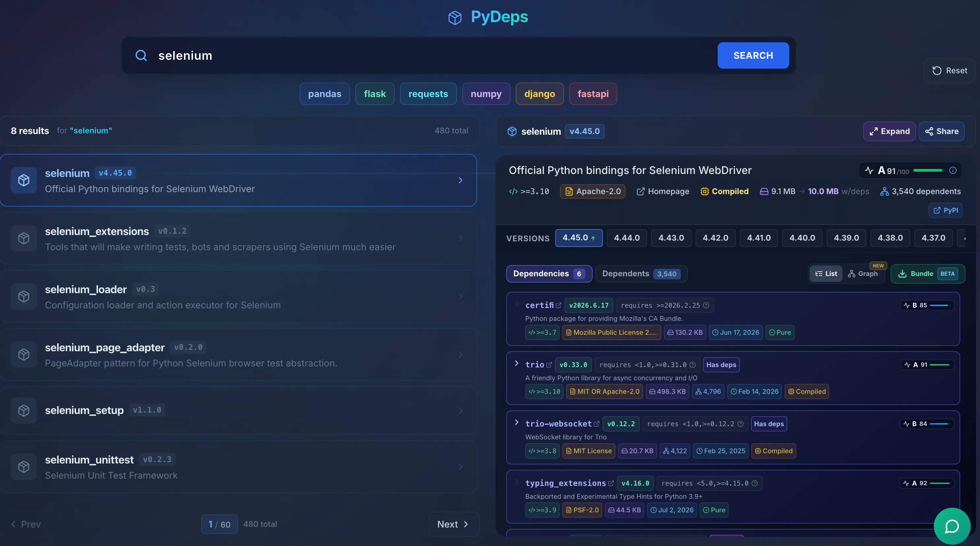Click the Reset button
Screen dimensions: 980x546
[x=949, y=71]
